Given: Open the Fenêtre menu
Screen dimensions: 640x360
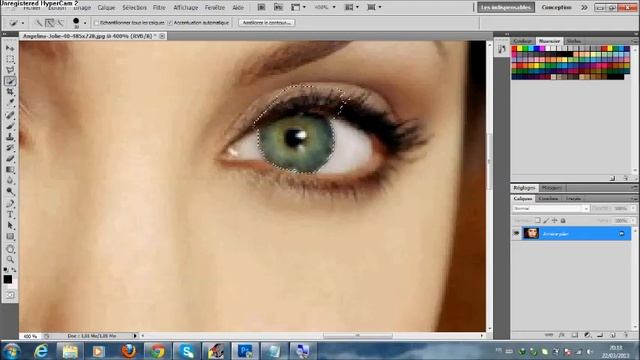Looking at the screenshot, I should click(215, 7).
